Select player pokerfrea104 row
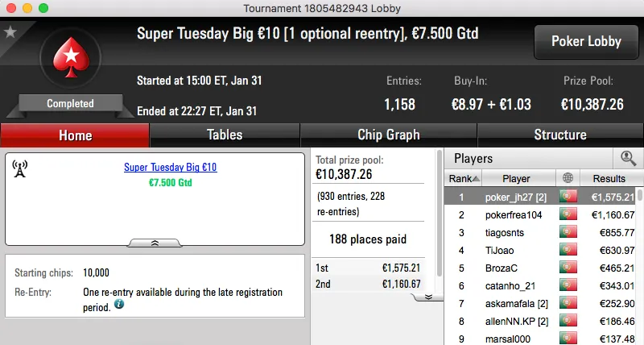Screen dimensions: 644x345 click(x=514, y=214)
